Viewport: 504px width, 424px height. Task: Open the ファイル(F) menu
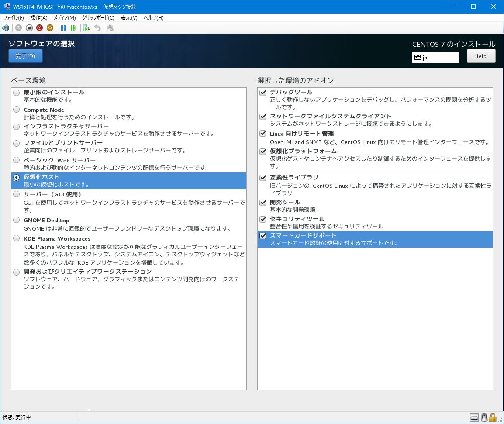[x=14, y=17]
